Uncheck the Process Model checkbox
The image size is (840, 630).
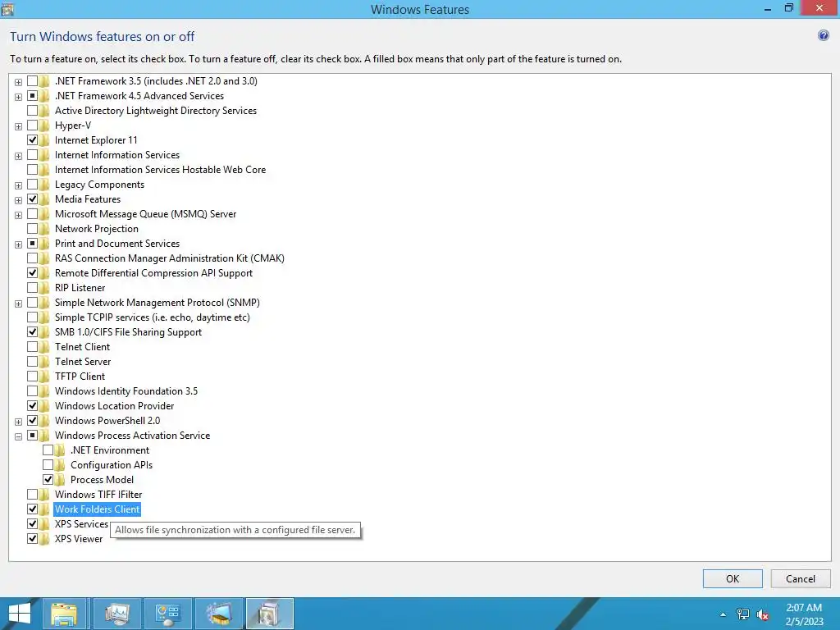[x=48, y=479]
